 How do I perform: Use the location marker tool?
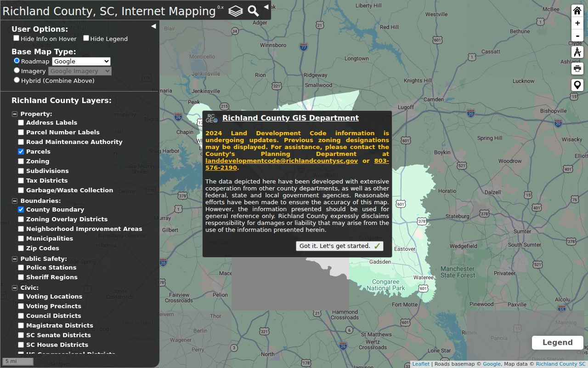point(577,85)
